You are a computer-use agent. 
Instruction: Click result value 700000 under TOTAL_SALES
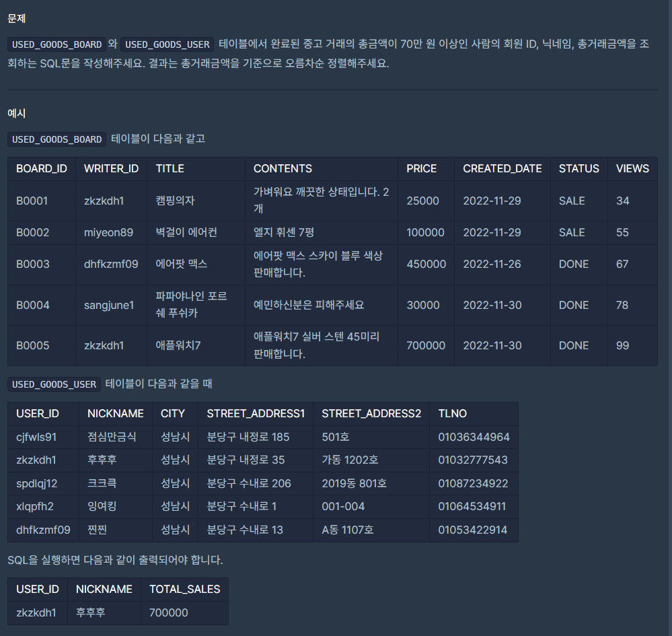(x=168, y=613)
